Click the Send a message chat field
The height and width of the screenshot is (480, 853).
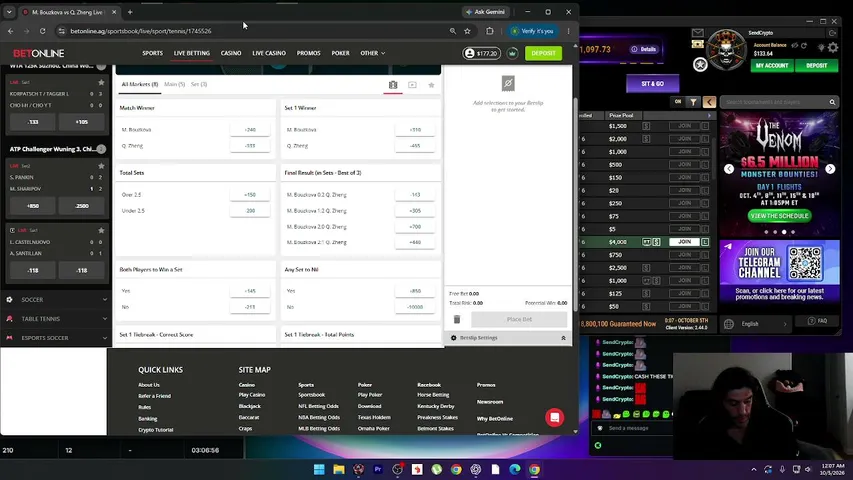pyautogui.click(x=631, y=428)
